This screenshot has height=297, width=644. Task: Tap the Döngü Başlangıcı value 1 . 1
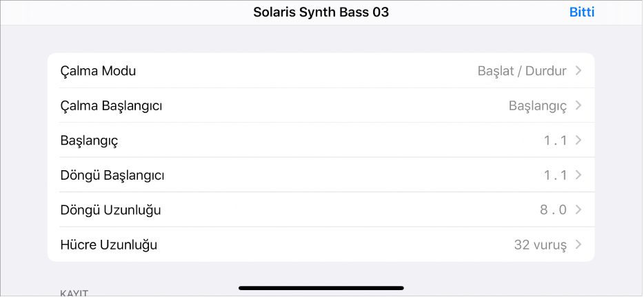555,175
